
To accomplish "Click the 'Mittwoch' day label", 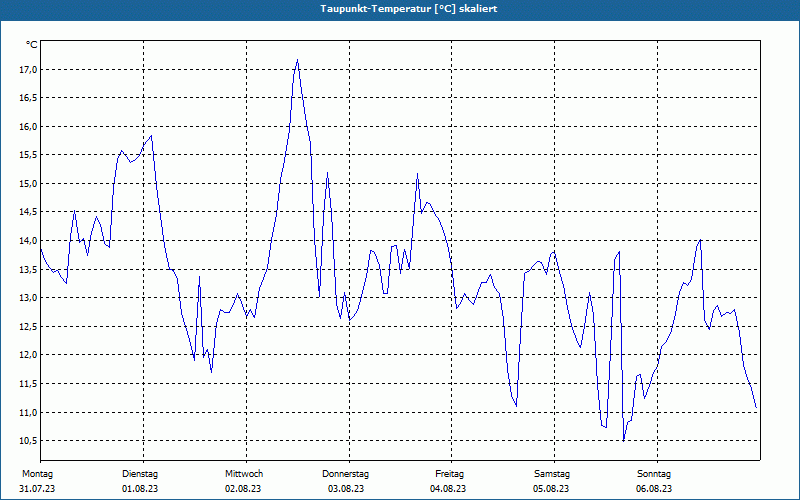I will [x=244, y=474].
